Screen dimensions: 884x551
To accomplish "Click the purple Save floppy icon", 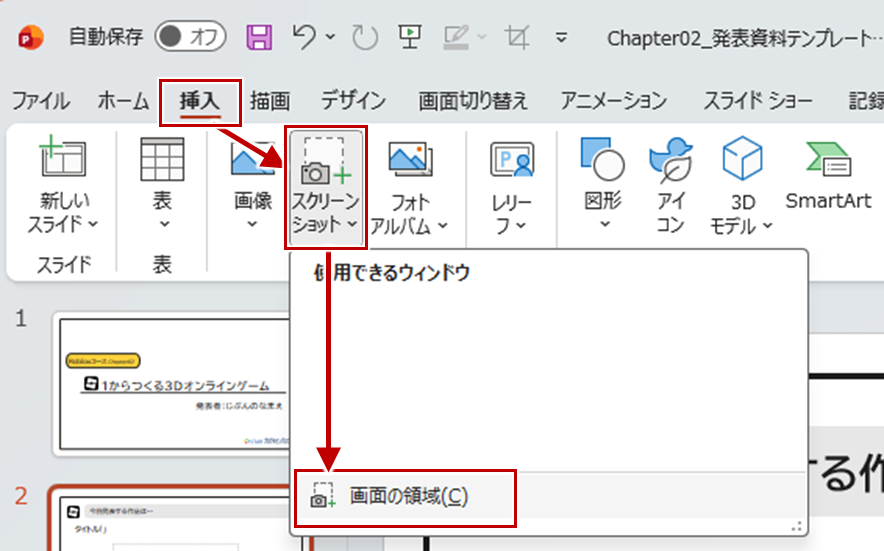I will pos(259,37).
